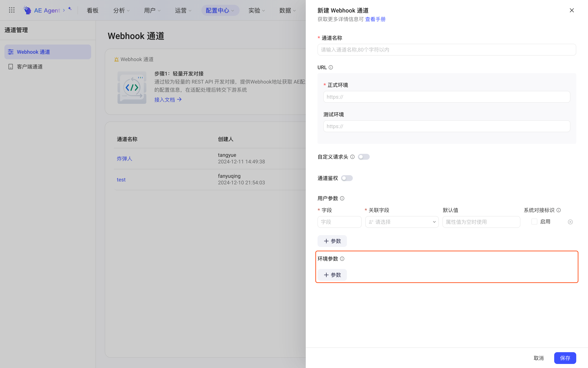Open the 查看手册 link

click(x=375, y=19)
